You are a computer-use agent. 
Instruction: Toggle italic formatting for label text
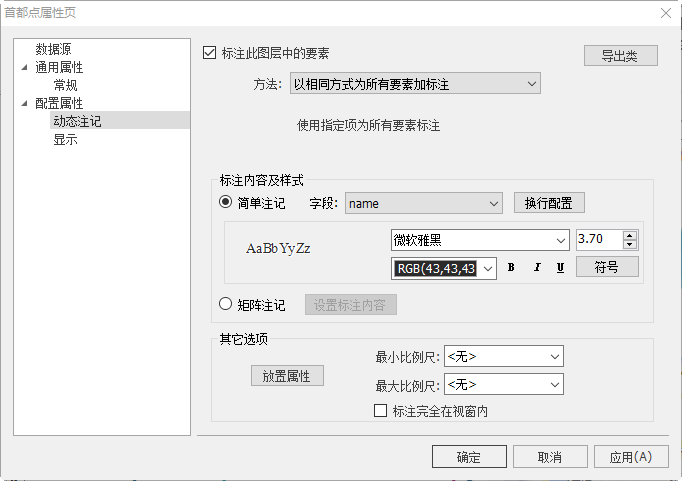pyautogui.click(x=536, y=268)
